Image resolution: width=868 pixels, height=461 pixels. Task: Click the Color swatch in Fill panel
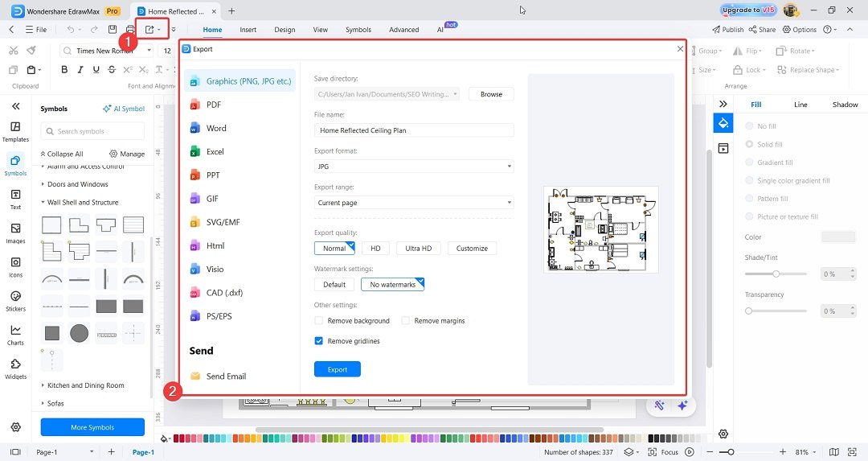coord(838,237)
